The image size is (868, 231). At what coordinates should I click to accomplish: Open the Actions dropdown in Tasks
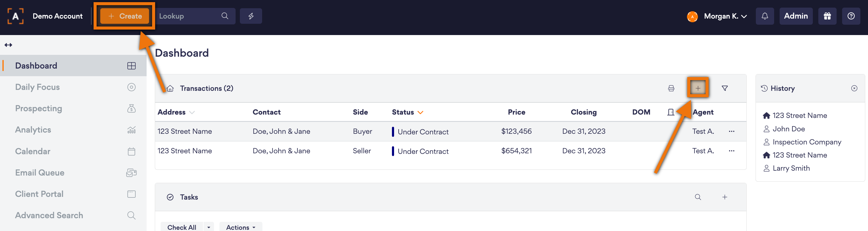[240, 227]
